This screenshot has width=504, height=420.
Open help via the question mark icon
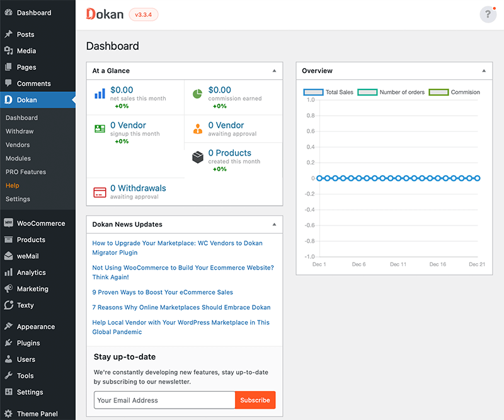pos(488,14)
